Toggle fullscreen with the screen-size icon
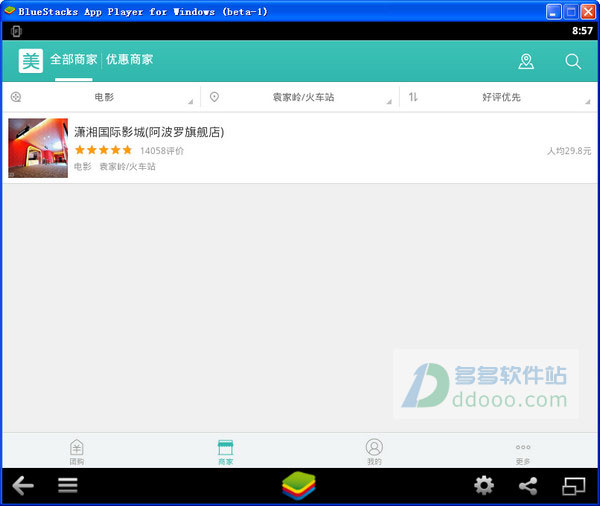The width and height of the screenshot is (600, 506). click(x=573, y=486)
